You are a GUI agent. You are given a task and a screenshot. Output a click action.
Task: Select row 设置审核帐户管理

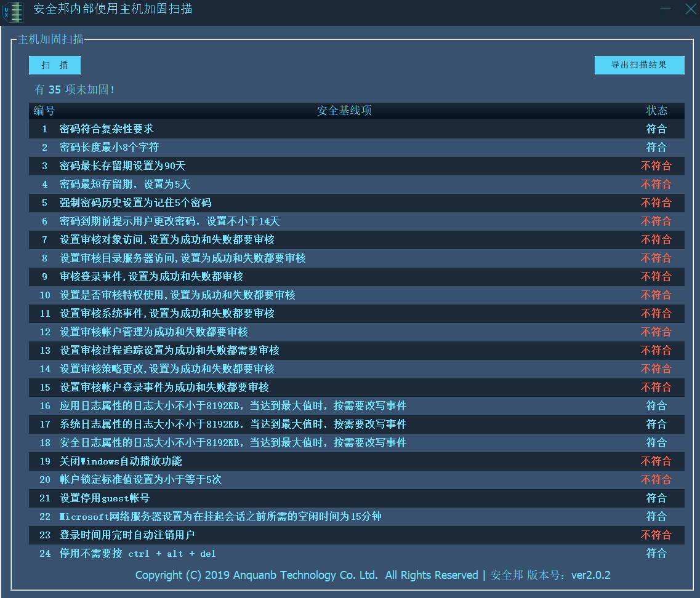click(356, 332)
